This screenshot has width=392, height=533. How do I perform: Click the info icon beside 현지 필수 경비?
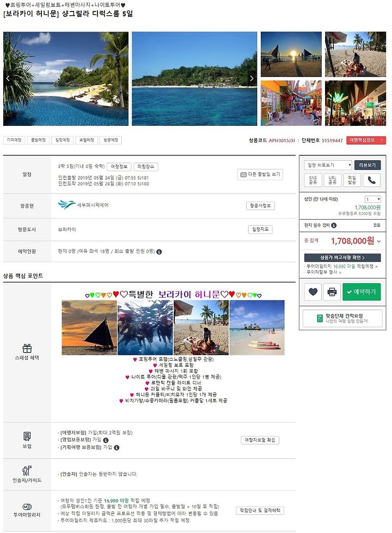(334, 226)
